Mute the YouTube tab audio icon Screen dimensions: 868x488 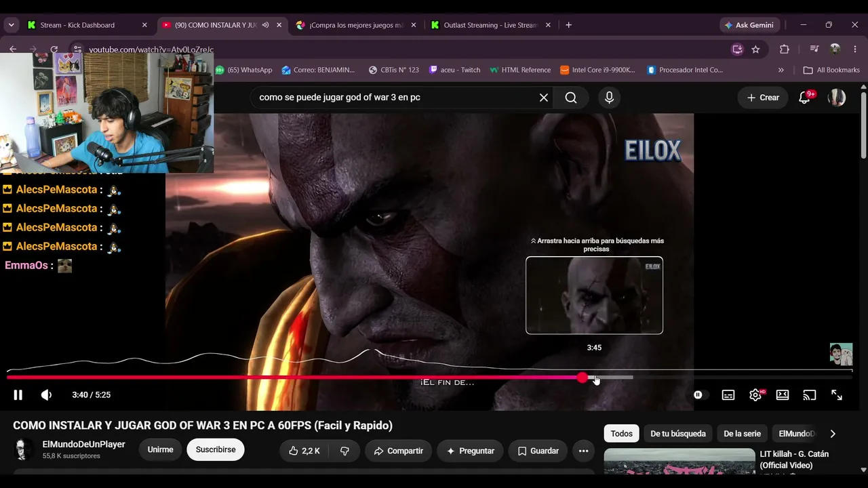coord(265,25)
